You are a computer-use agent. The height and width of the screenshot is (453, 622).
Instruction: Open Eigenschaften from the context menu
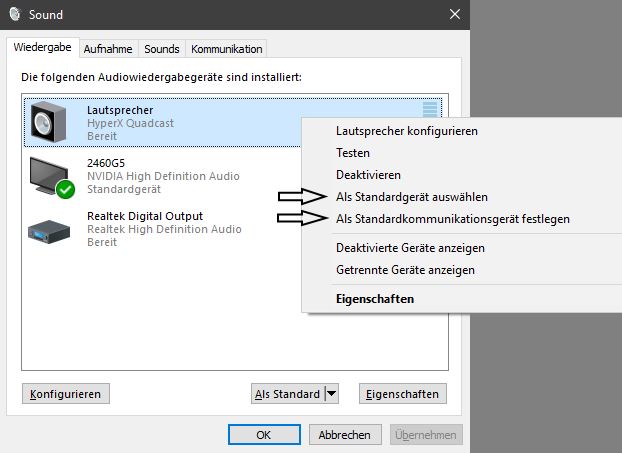pyautogui.click(x=375, y=299)
